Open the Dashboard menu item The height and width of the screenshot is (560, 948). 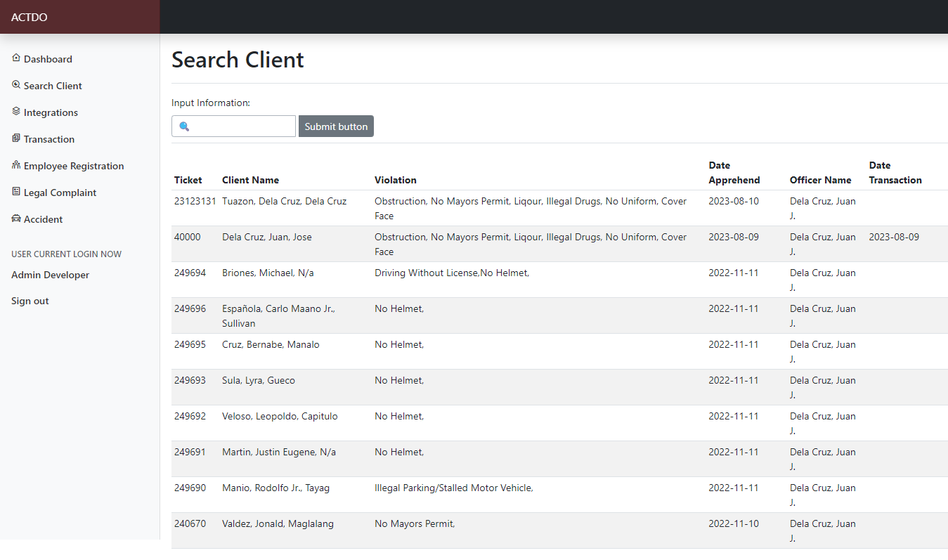pyautogui.click(x=48, y=59)
